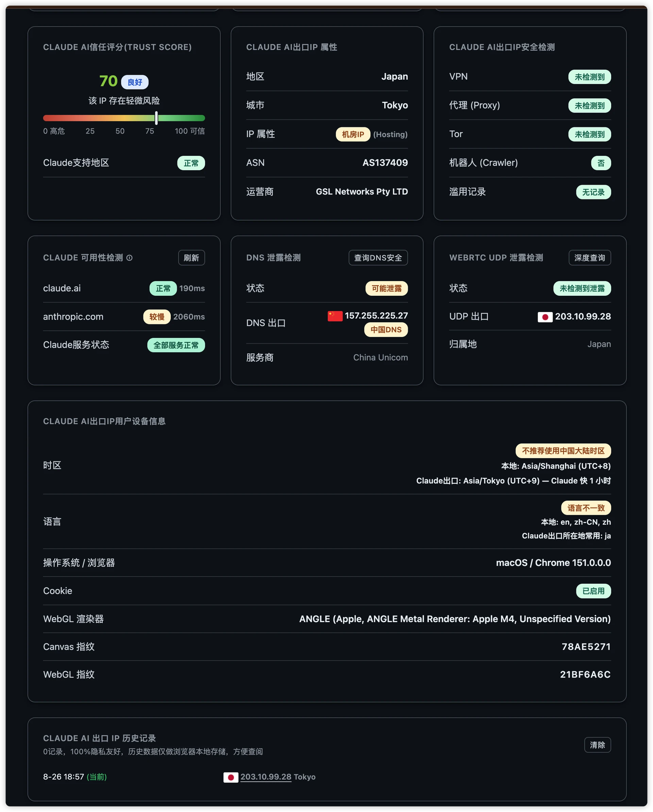Click the 未检测到 badge in the 代理 (Proxy) row
The height and width of the screenshot is (812, 653).
[x=589, y=105]
